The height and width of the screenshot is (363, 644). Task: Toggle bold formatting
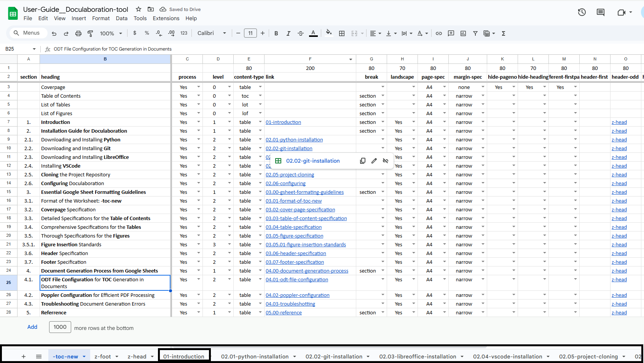point(276,33)
